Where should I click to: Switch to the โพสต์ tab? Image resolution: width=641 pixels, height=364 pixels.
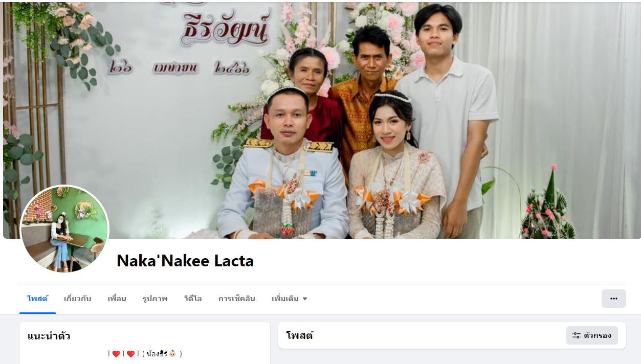click(x=37, y=299)
